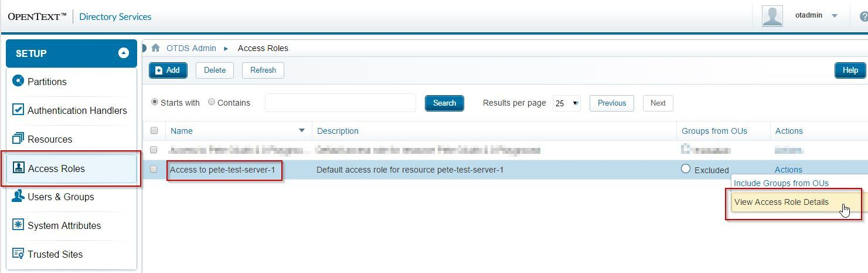
Task: Click the Search button
Action: (444, 103)
